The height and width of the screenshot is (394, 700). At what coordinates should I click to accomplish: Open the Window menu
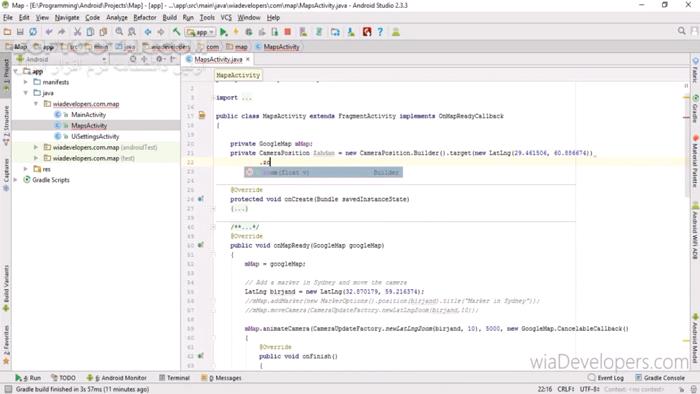(x=249, y=17)
